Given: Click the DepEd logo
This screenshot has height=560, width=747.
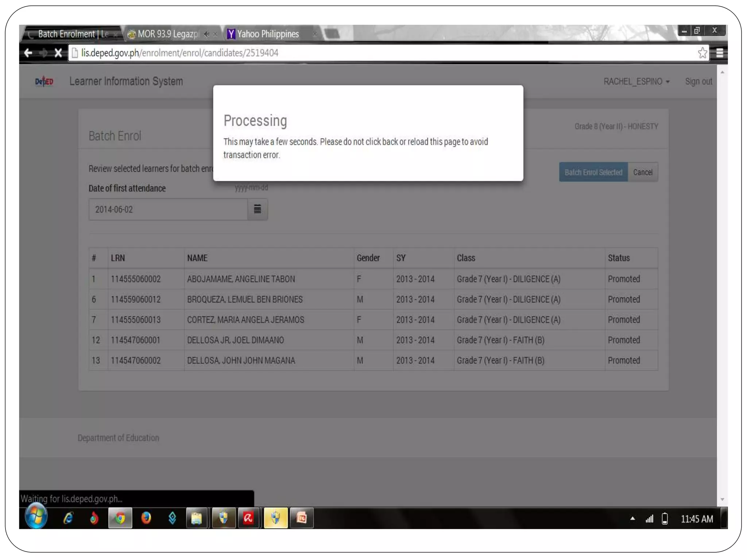Looking at the screenshot, I should click(x=44, y=81).
